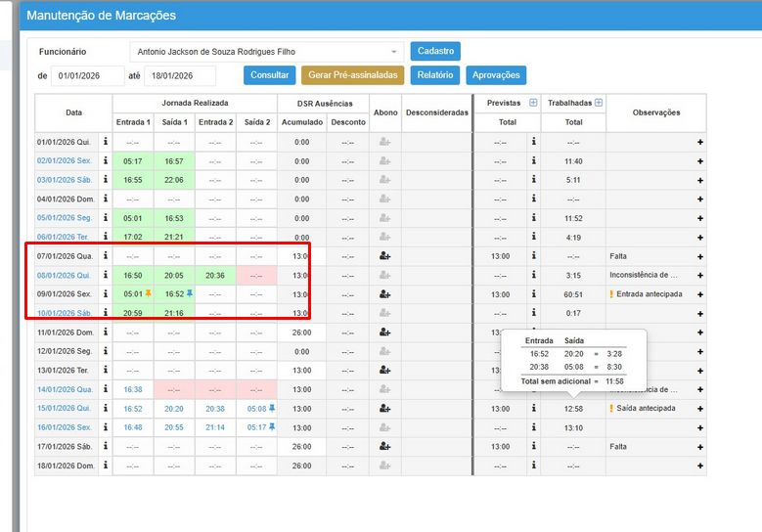
Task: Click the start date field 01/01/2026
Action: (x=87, y=75)
